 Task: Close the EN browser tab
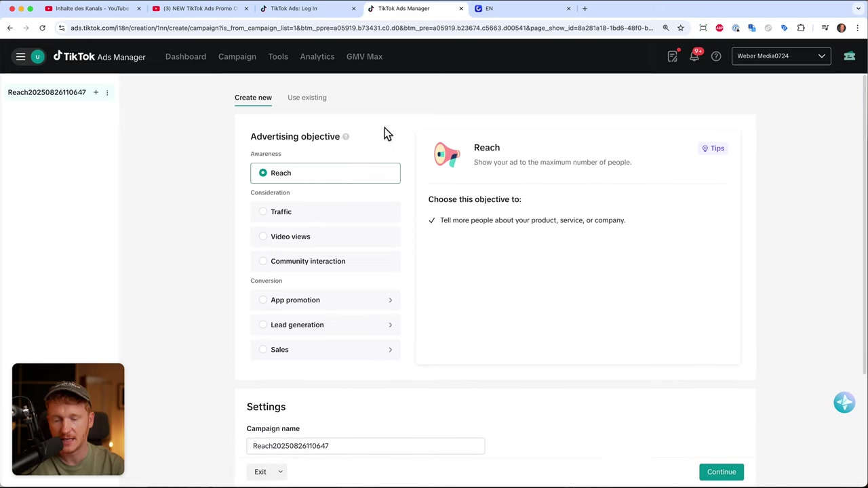point(569,9)
